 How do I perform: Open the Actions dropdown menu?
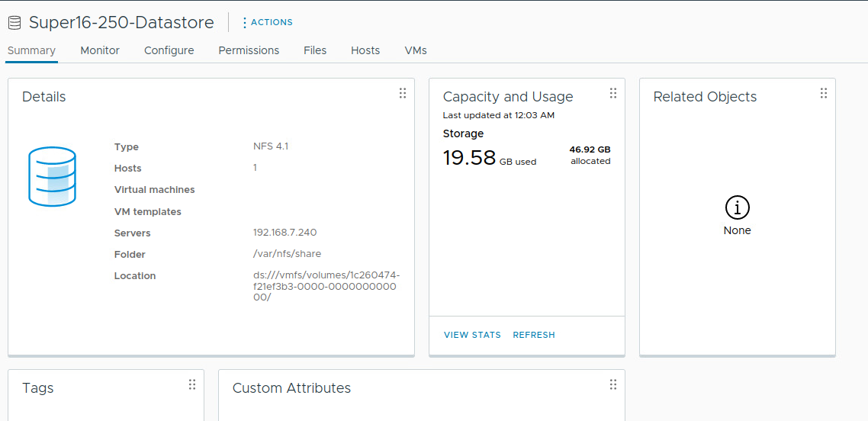[267, 23]
